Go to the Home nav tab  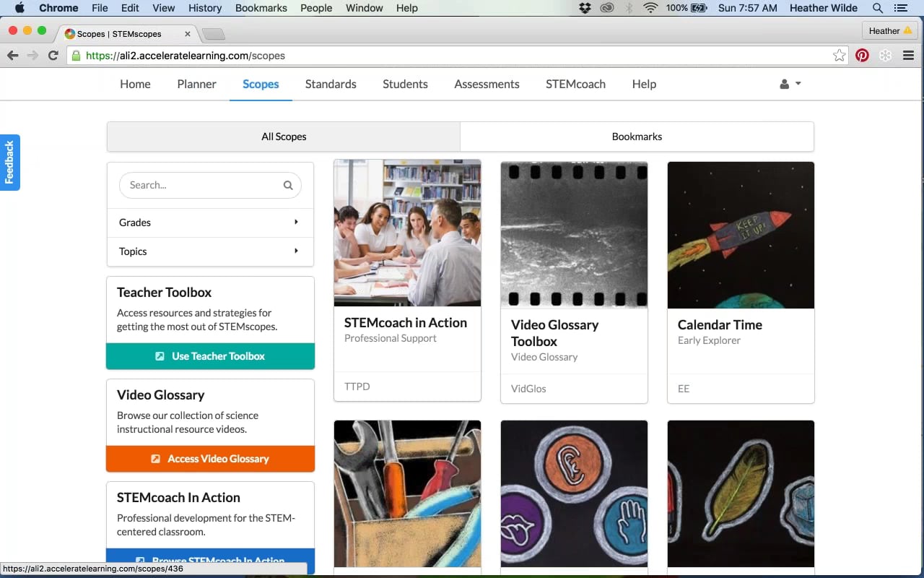pyautogui.click(x=135, y=84)
